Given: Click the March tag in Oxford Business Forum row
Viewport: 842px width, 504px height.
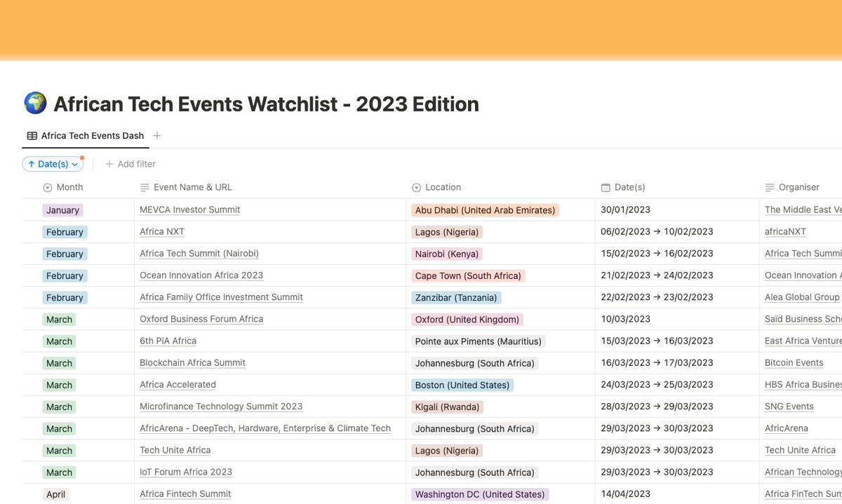Looking at the screenshot, I should [59, 320].
